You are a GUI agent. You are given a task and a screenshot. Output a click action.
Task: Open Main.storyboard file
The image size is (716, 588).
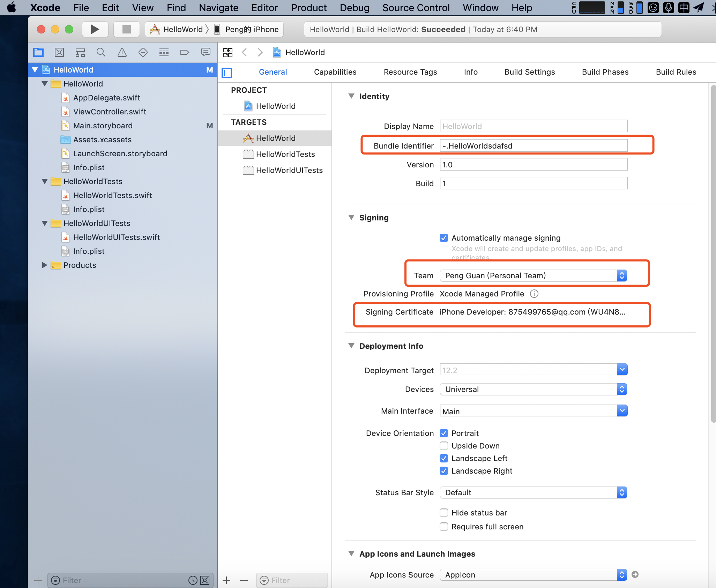(x=103, y=126)
